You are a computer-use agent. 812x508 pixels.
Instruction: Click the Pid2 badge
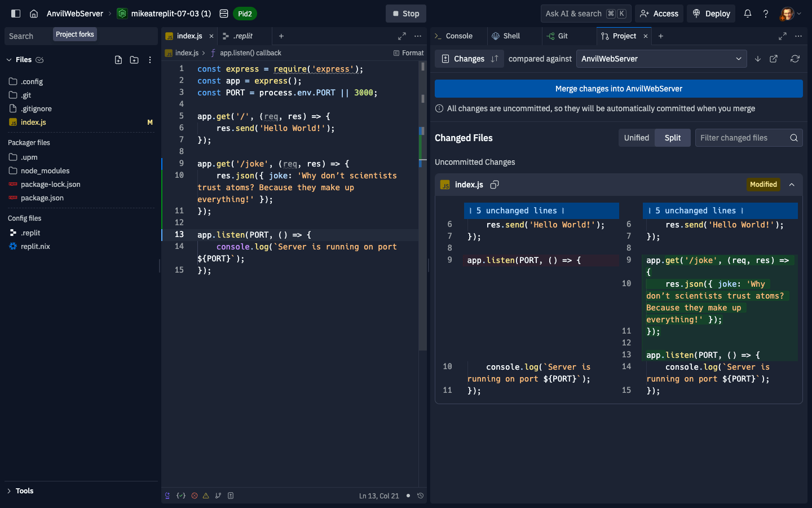coord(245,14)
